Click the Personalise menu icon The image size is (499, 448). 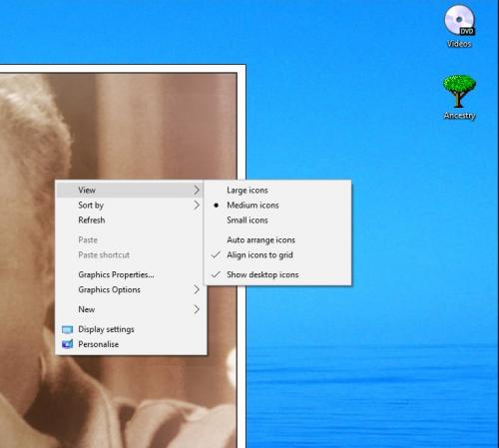pos(68,344)
